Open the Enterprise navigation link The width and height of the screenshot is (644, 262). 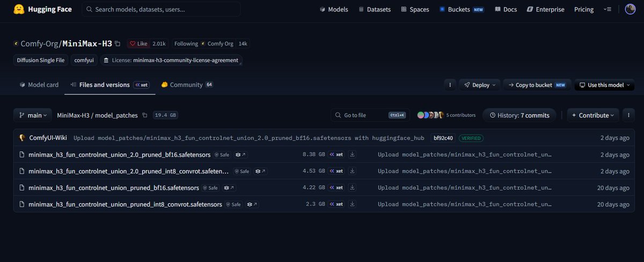(545, 9)
